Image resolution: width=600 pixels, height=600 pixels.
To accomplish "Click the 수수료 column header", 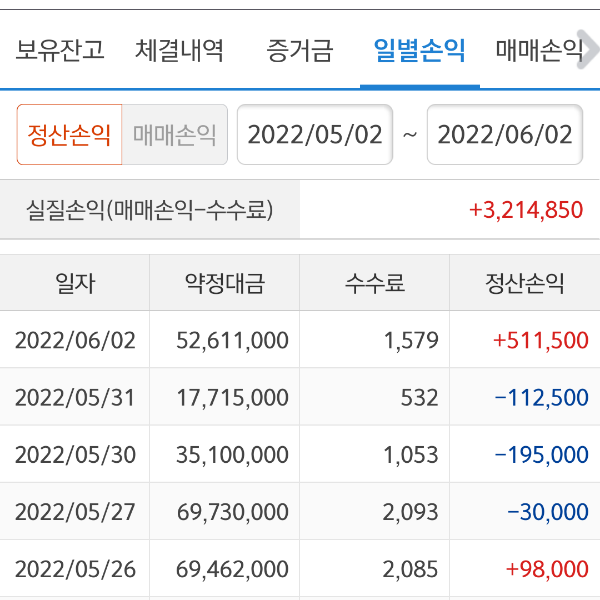I will pos(375,283).
